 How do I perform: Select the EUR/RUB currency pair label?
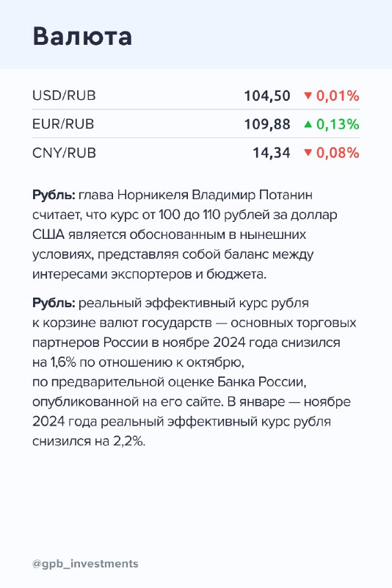63,124
